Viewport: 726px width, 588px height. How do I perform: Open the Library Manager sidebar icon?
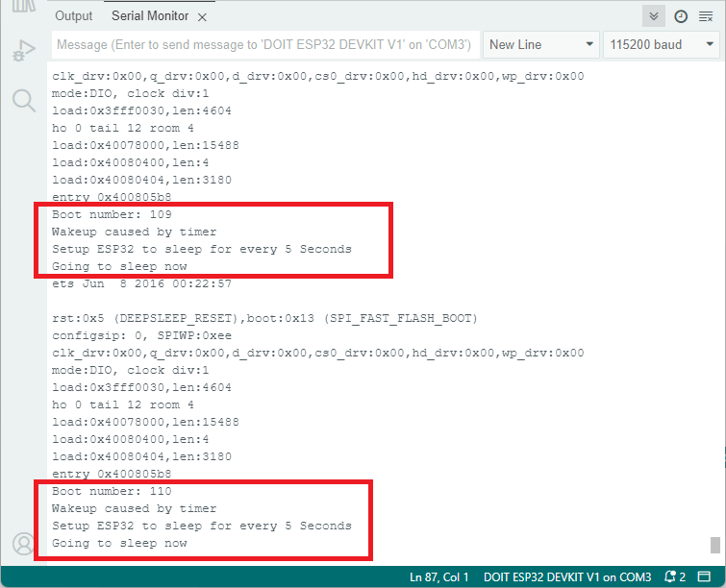23,8
